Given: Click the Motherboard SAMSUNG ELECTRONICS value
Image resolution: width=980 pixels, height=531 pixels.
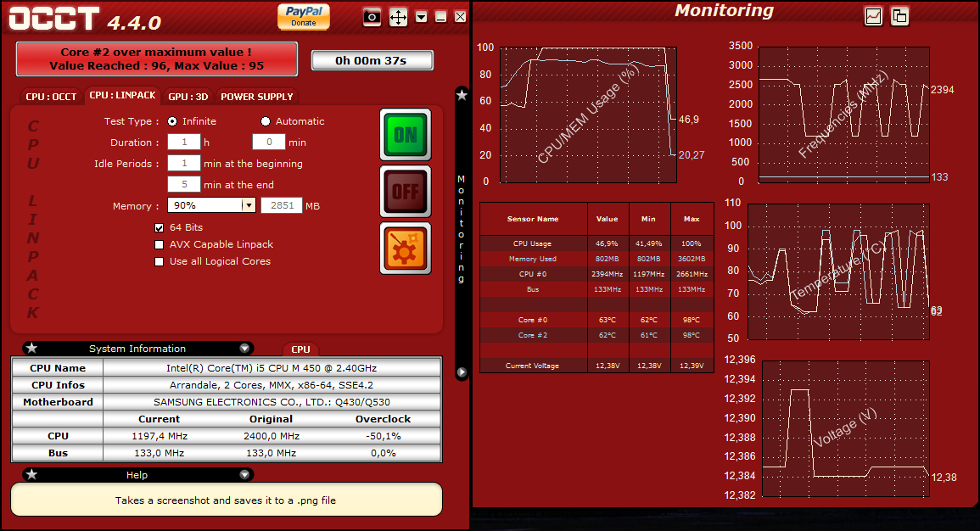Looking at the screenshot, I should click(272, 402).
